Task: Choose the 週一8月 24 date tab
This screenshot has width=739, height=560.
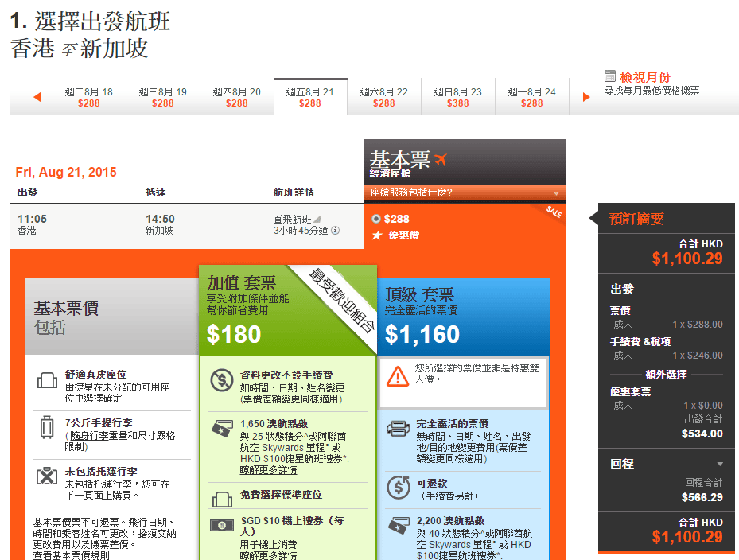Action: click(531, 97)
